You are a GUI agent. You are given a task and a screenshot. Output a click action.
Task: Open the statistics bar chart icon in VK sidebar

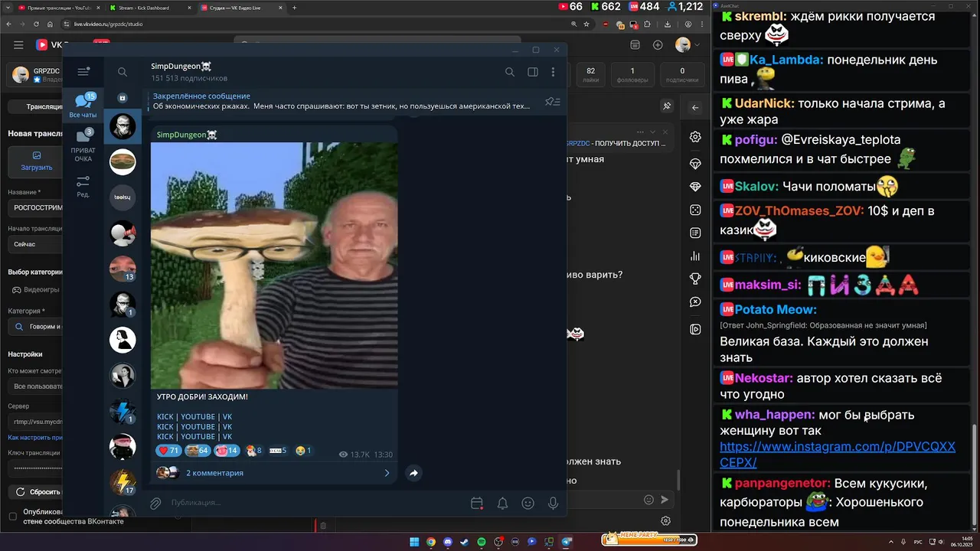[x=695, y=256]
